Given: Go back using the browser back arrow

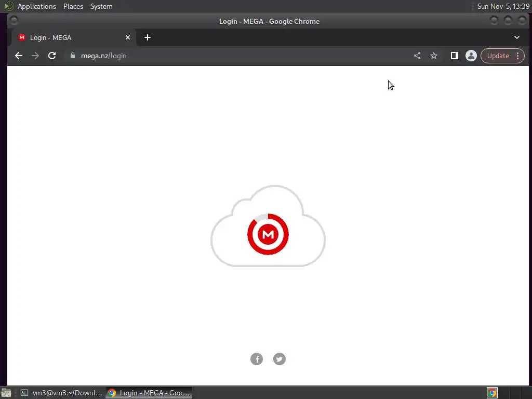Looking at the screenshot, I should pos(19,56).
